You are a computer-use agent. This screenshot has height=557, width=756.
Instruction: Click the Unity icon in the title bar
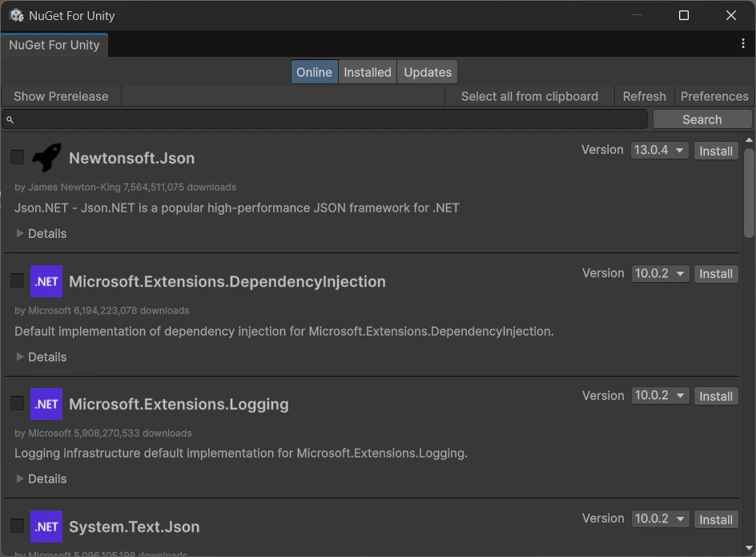click(16, 15)
